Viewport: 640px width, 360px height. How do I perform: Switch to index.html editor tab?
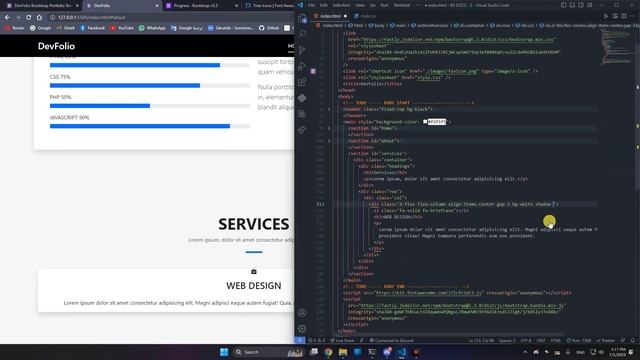click(x=330, y=16)
